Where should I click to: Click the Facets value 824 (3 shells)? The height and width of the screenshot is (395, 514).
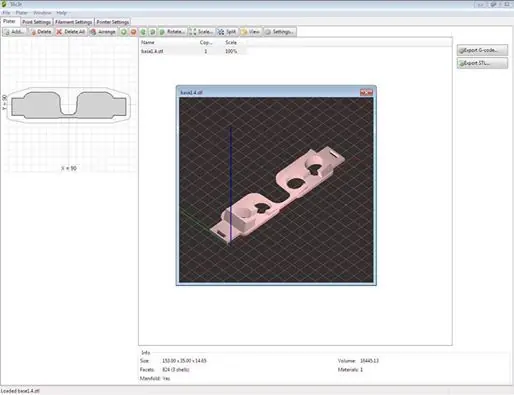[x=176, y=370]
